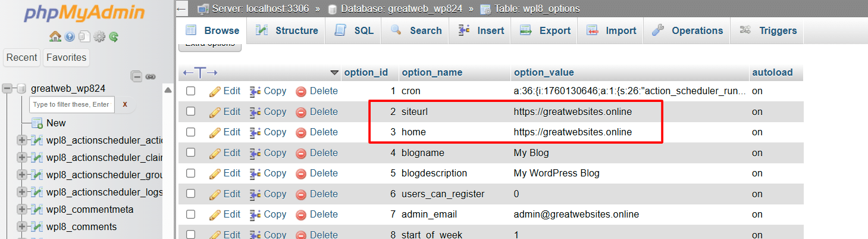868x239 pixels.
Task: Select the blogdescription row checkbox
Action: click(x=190, y=173)
